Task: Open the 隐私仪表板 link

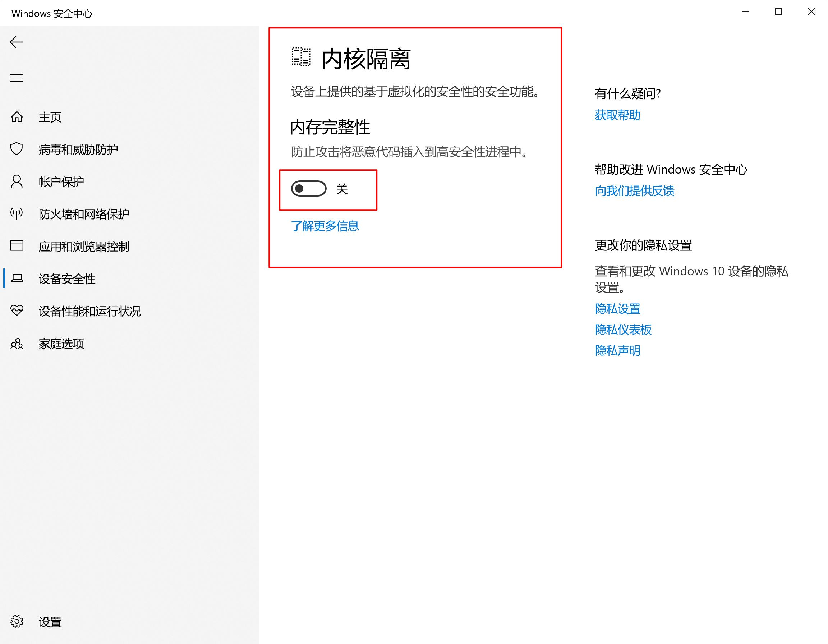Action: coord(623,330)
